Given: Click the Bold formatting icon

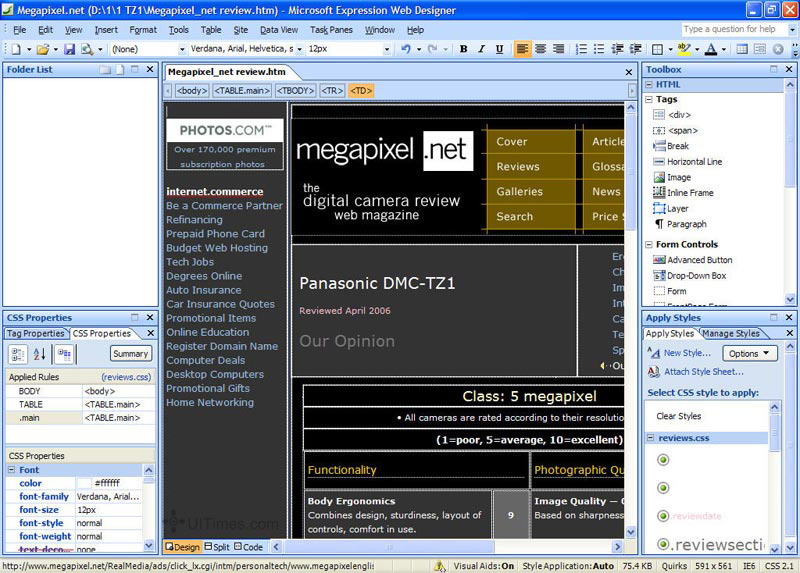Looking at the screenshot, I should pyautogui.click(x=461, y=49).
